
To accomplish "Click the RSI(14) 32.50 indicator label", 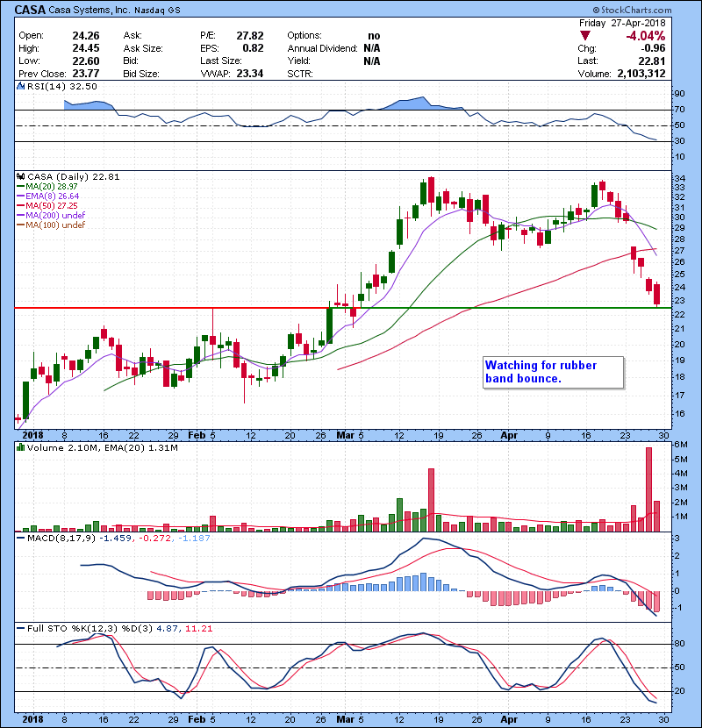I will coord(61,86).
